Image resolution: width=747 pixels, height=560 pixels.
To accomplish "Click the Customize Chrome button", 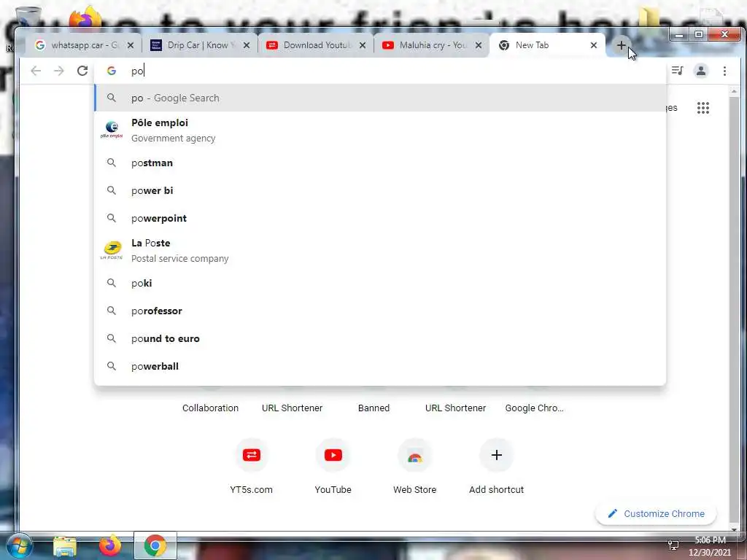I will [x=656, y=514].
